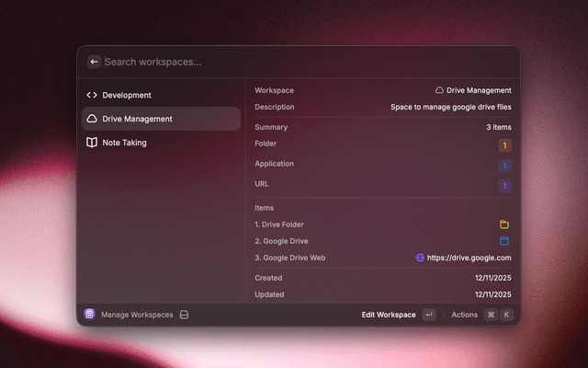Click the yellow Drive Folder icon

(504, 224)
